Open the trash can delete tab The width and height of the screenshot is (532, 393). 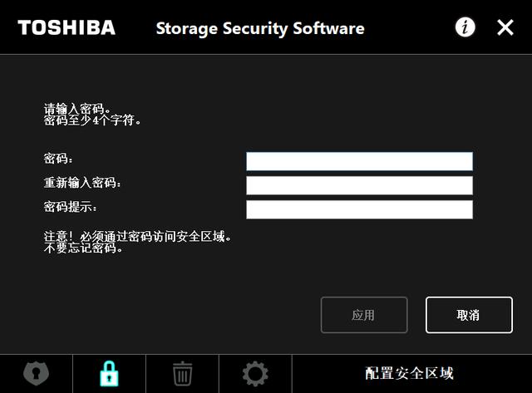(x=182, y=373)
